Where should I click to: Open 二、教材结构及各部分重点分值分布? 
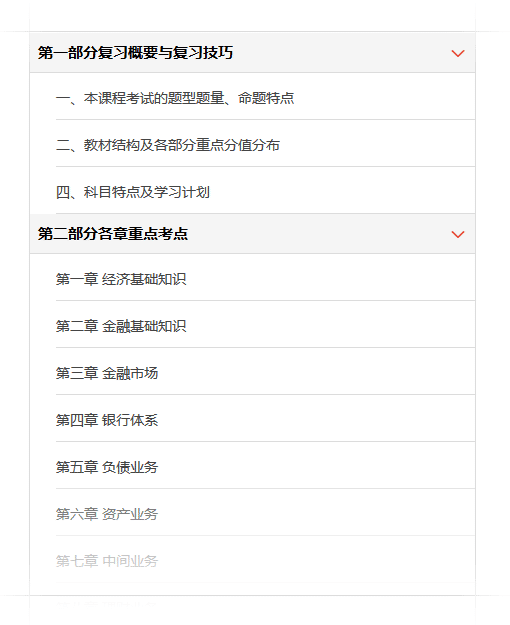(x=265, y=145)
